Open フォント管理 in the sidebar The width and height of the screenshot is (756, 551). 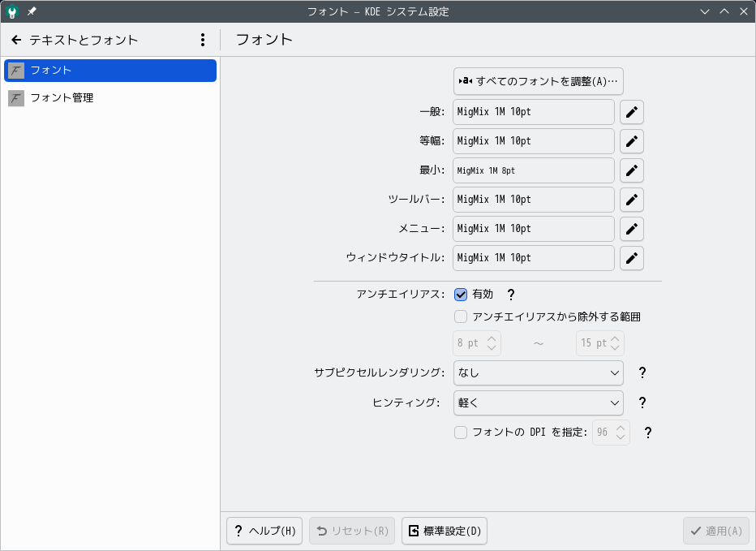tap(110, 98)
